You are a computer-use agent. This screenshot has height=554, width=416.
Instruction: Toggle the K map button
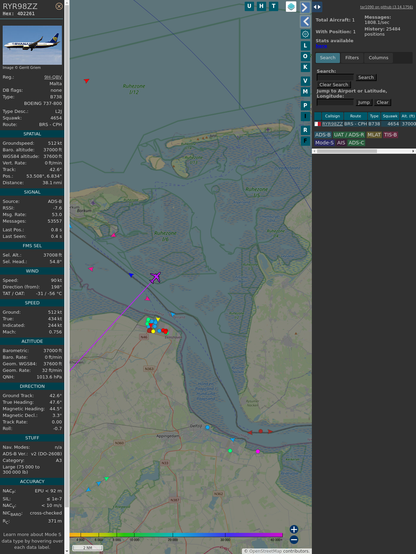pos(305,67)
